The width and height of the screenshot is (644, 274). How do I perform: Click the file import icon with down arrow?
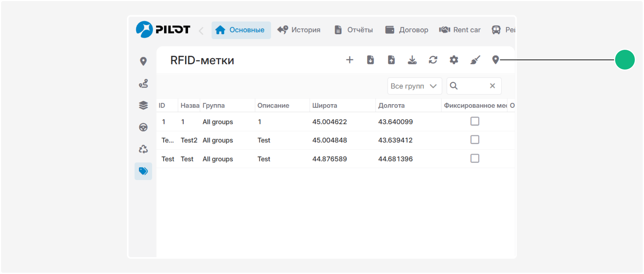click(370, 60)
